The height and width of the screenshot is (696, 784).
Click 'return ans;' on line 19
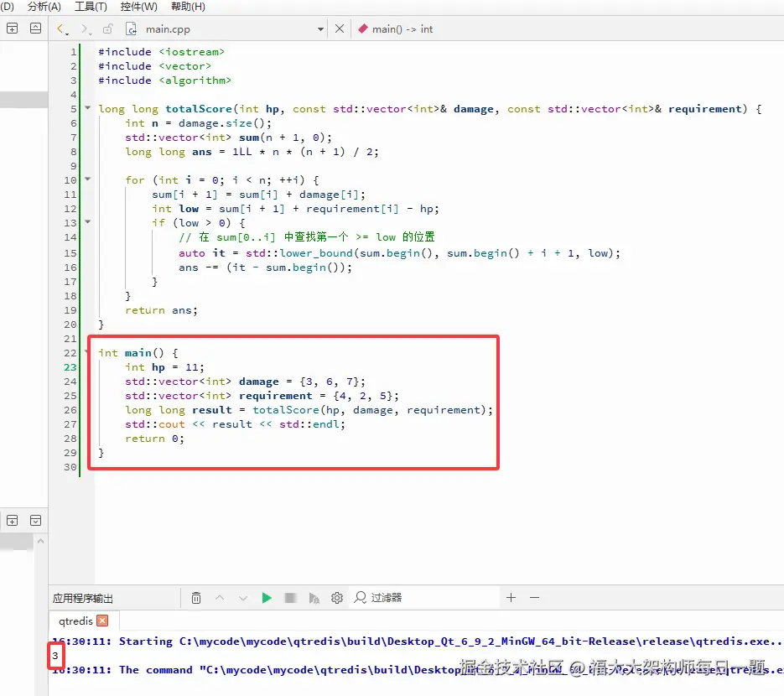point(162,310)
